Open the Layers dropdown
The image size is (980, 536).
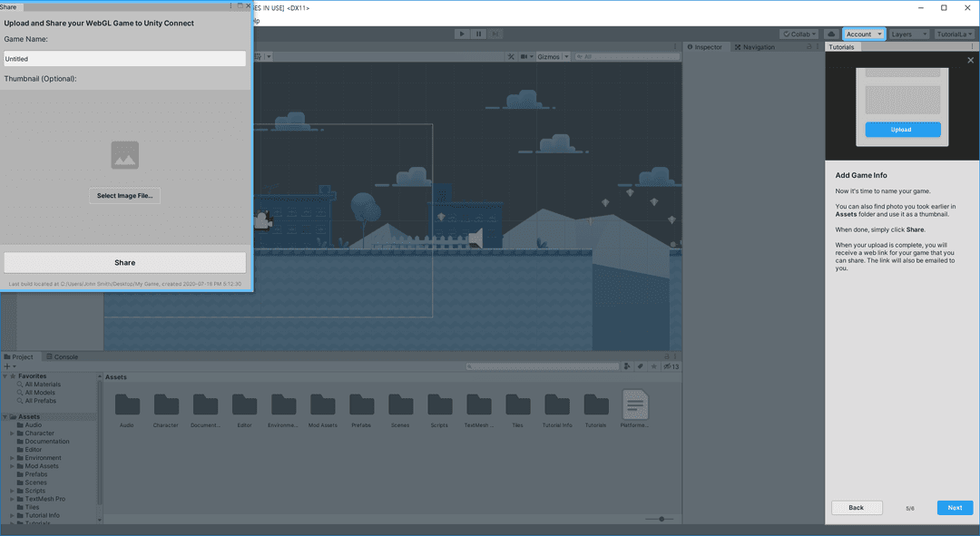(x=908, y=34)
